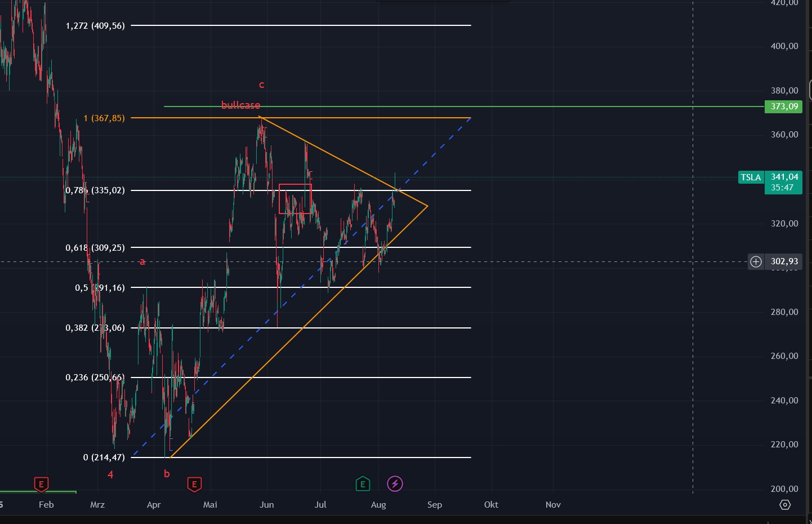Click 220,00 on the price axis
The width and height of the screenshot is (812, 524).
784,445
